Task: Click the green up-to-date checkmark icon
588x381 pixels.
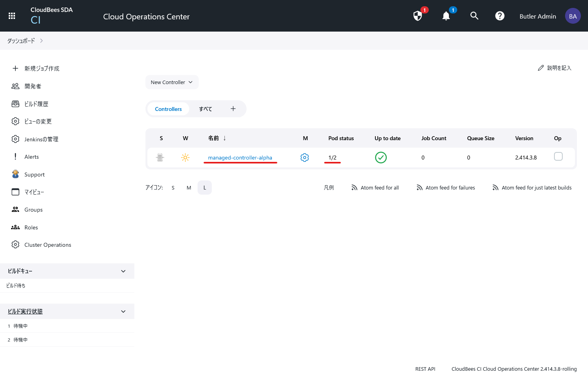Action: pyautogui.click(x=381, y=158)
